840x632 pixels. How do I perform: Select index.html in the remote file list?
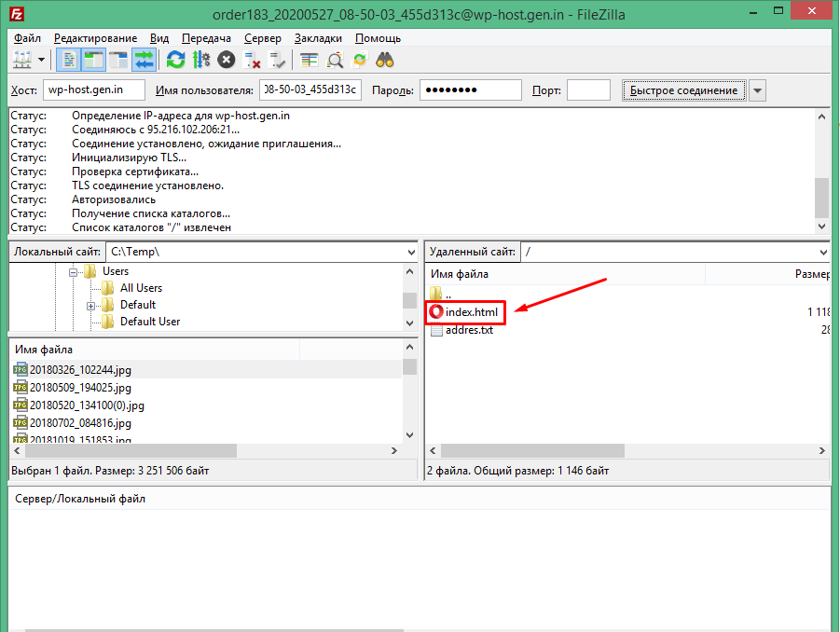(x=472, y=312)
